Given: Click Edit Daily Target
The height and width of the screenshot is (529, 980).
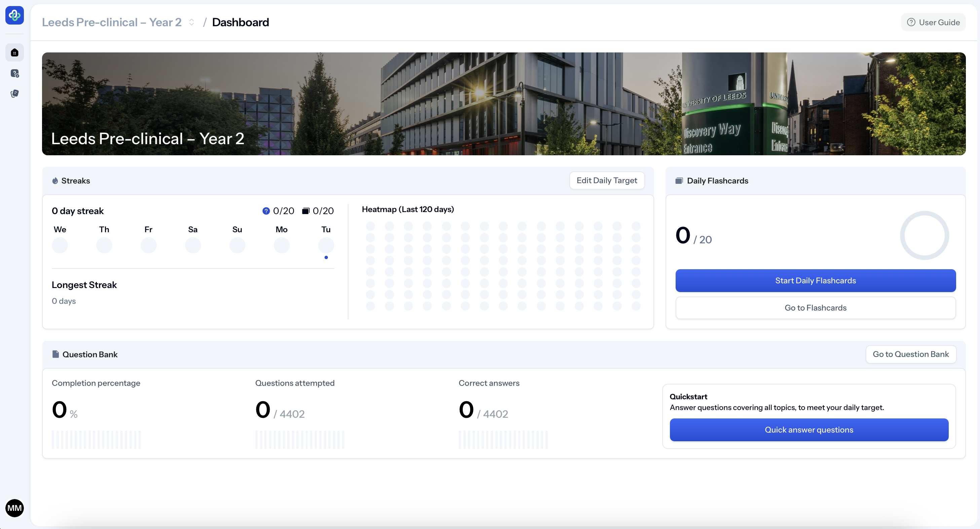Looking at the screenshot, I should (x=606, y=180).
